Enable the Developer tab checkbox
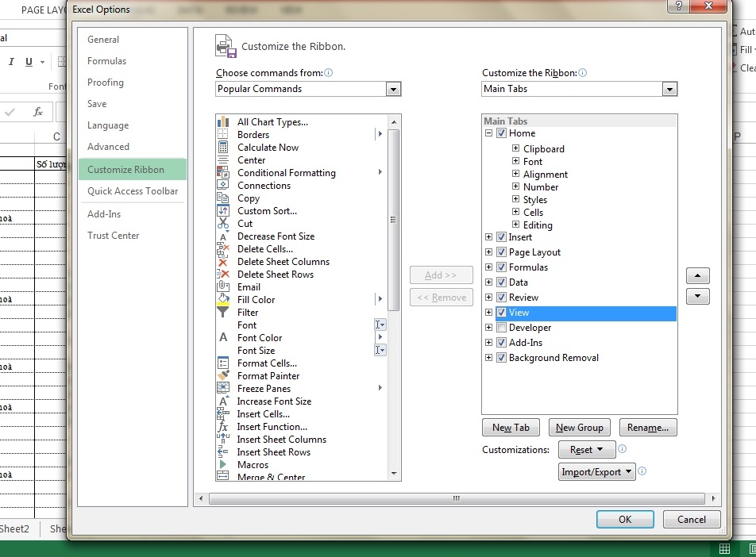Viewport: 756px width, 557px height. point(501,328)
